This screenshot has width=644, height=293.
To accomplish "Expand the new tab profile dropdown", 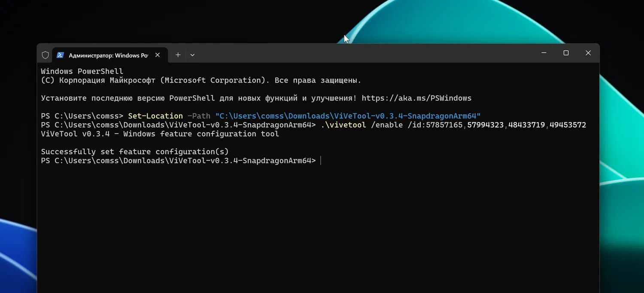I will [x=192, y=55].
